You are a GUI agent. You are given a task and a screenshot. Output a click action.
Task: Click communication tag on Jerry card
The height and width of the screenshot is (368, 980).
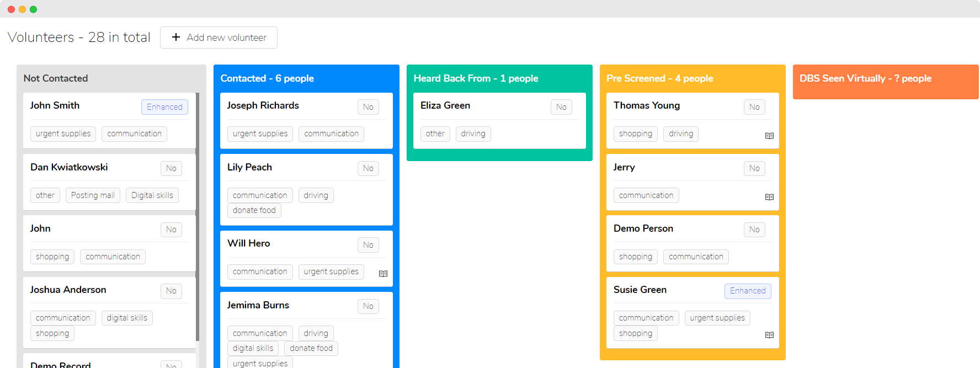click(x=646, y=195)
